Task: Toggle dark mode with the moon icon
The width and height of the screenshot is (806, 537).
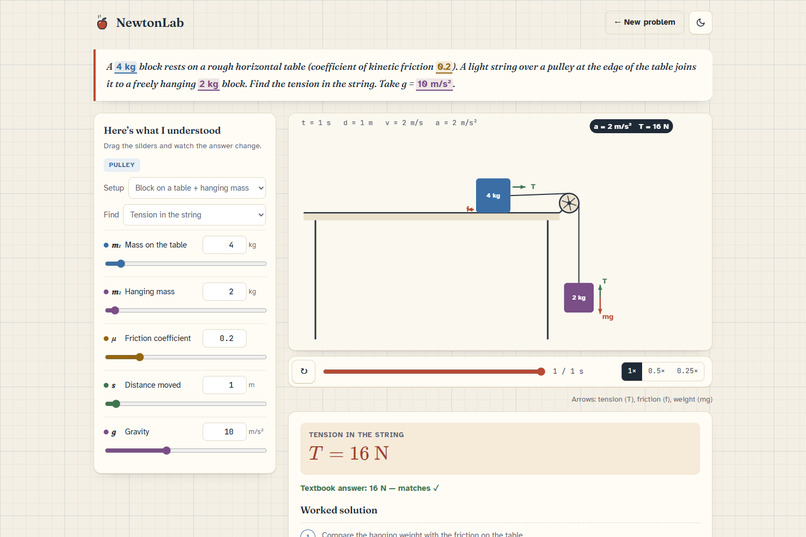Action: (x=700, y=23)
